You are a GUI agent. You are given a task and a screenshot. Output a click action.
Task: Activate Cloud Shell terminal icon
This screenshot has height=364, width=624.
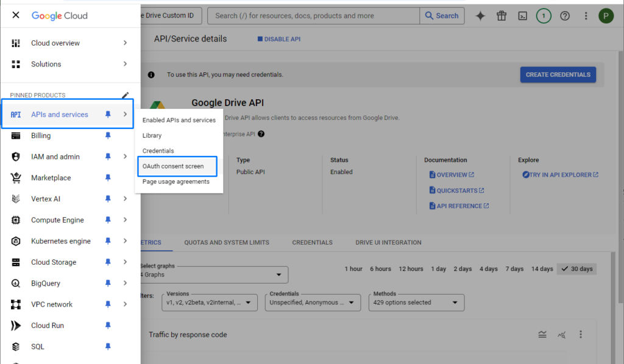(x=522, y=16)
